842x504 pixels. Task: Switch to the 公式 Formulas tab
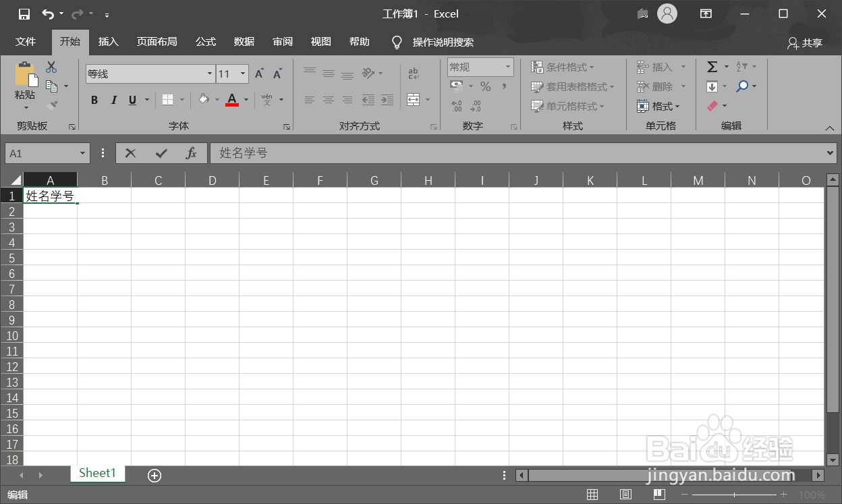pyautogui.click(x=206, y=42)
